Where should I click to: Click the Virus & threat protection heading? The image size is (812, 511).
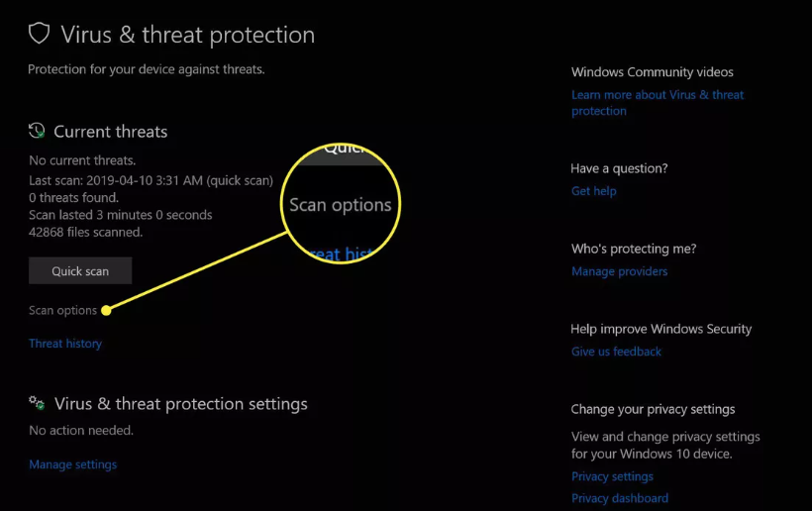click(187, 35)
